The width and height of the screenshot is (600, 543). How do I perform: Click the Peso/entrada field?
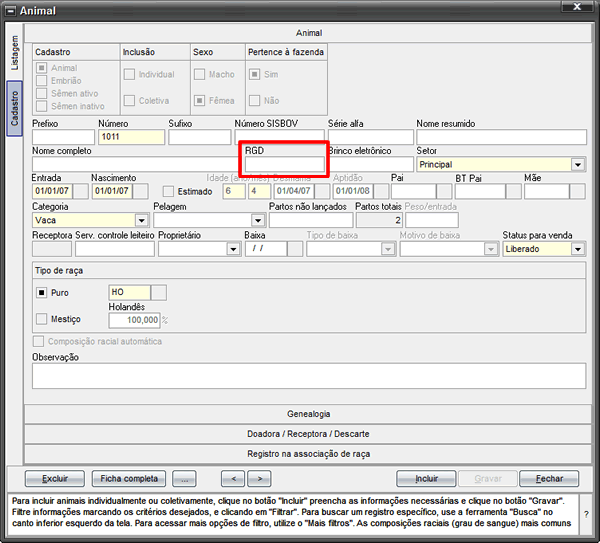[432, 220]
